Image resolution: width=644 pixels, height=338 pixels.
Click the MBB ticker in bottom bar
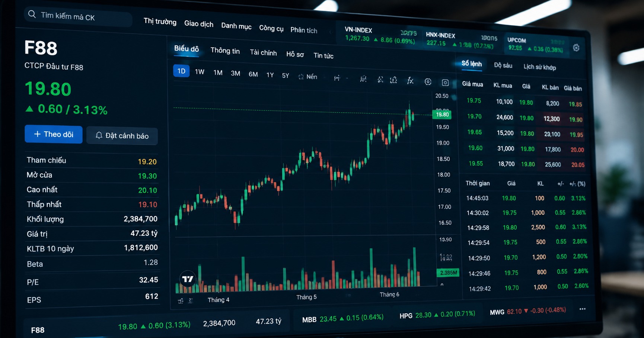[342, 318]
